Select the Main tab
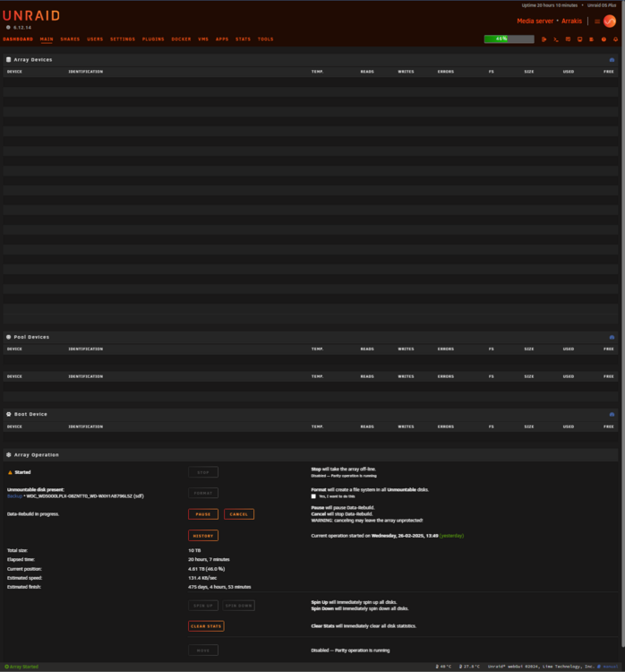Image resolution: width=625 pixels, height=672 pixels. click(x=47, y=39)
